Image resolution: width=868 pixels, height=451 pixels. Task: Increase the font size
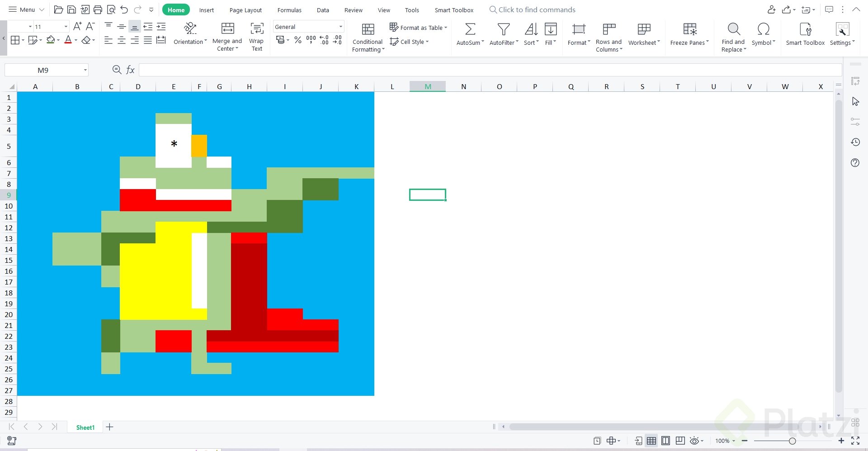[77, 26]
